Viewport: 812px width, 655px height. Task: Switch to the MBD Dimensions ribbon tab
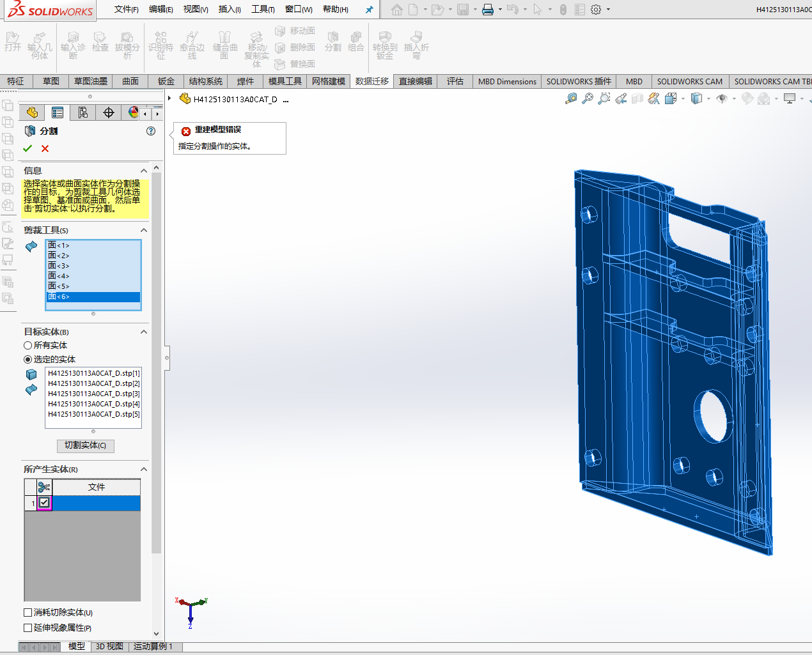[x=507, y=81]
